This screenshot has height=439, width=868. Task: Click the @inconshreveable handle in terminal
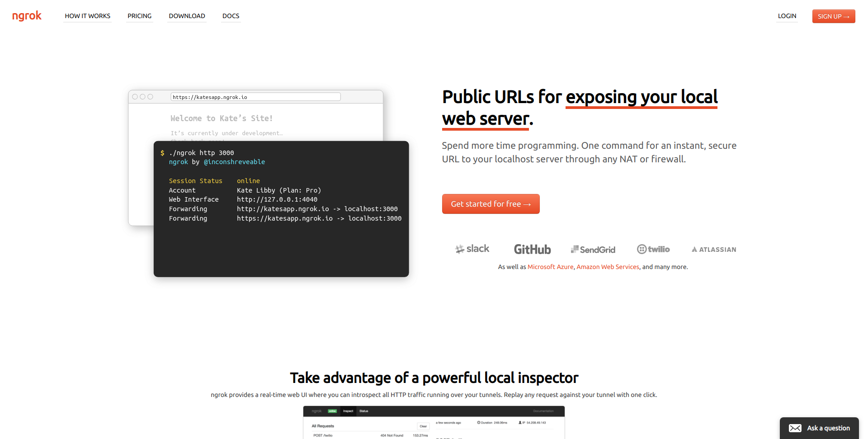coord(234,162)
